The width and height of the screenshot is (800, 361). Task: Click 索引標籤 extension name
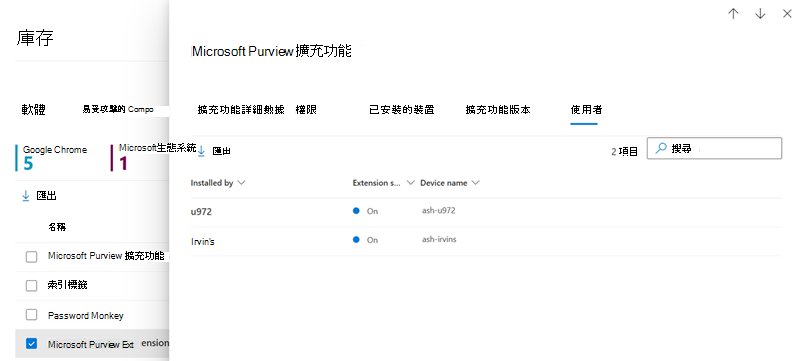click(67, 285)
